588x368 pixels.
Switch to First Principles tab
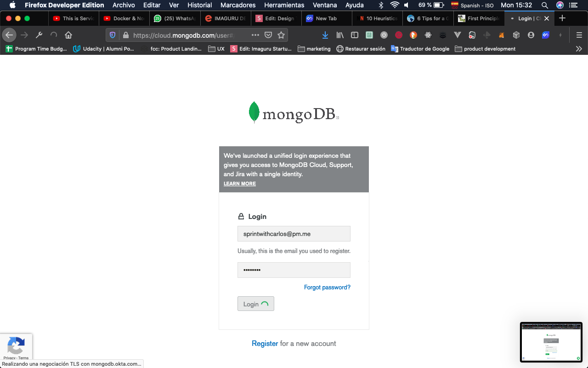pos(478,18)
